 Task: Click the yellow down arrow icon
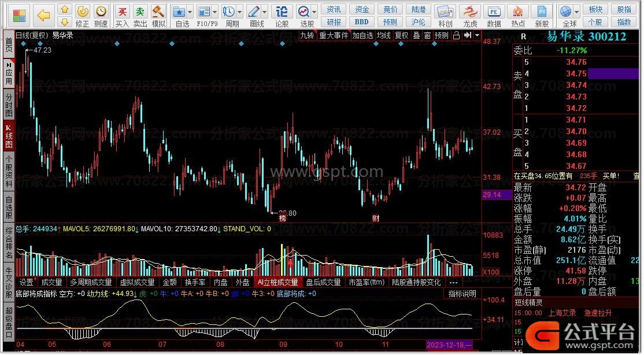pos(65,22)
